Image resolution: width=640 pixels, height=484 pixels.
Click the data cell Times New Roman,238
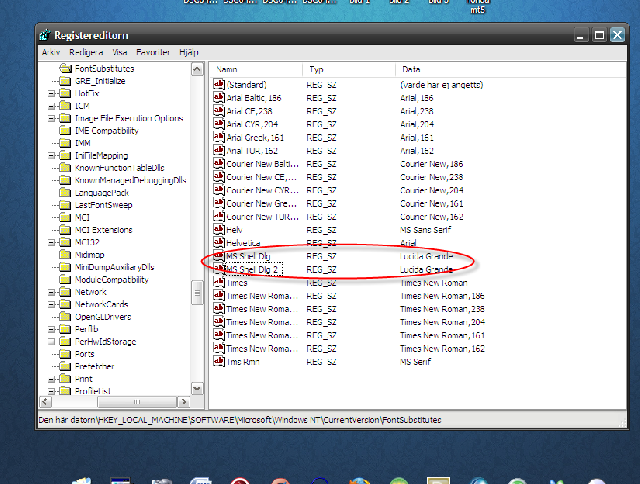coord(442,309)
